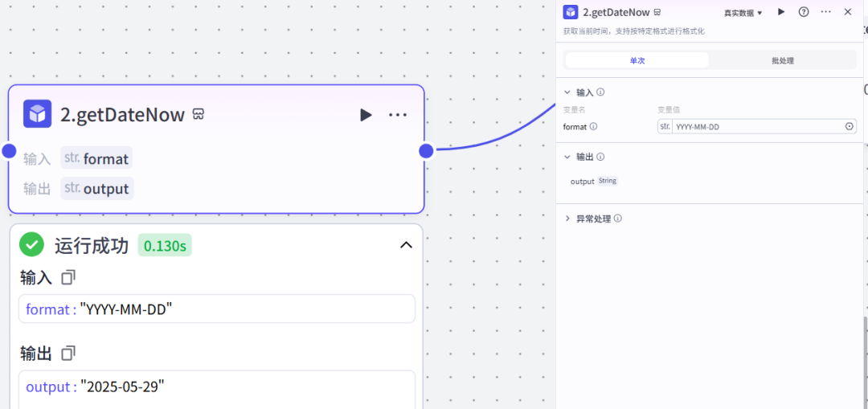
Task: Click the output String variable row
Action: click(x=594, y=181)
